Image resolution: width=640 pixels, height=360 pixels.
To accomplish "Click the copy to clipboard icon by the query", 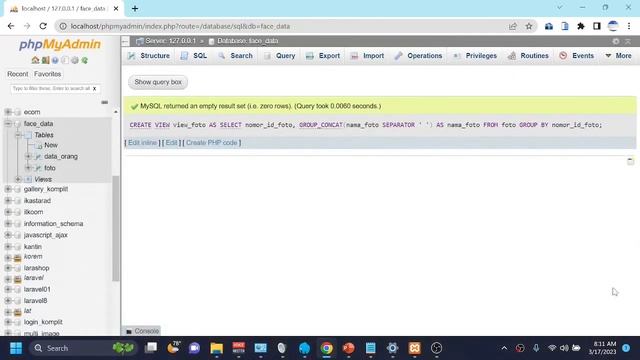I will click(630, 161).
